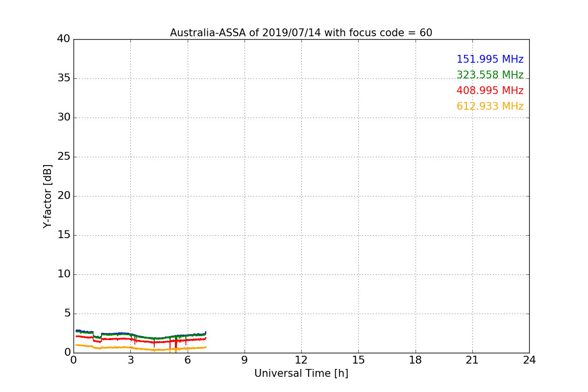Viewport: 588px width, 392px height.
Task: Click y-axis tick value '15'
Action: [x=64, y=235]
